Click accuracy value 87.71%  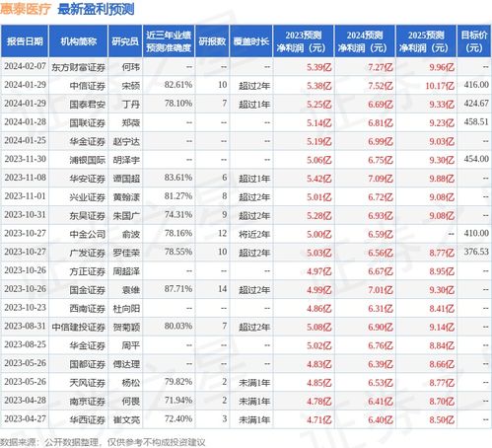[x=178, y=289]
